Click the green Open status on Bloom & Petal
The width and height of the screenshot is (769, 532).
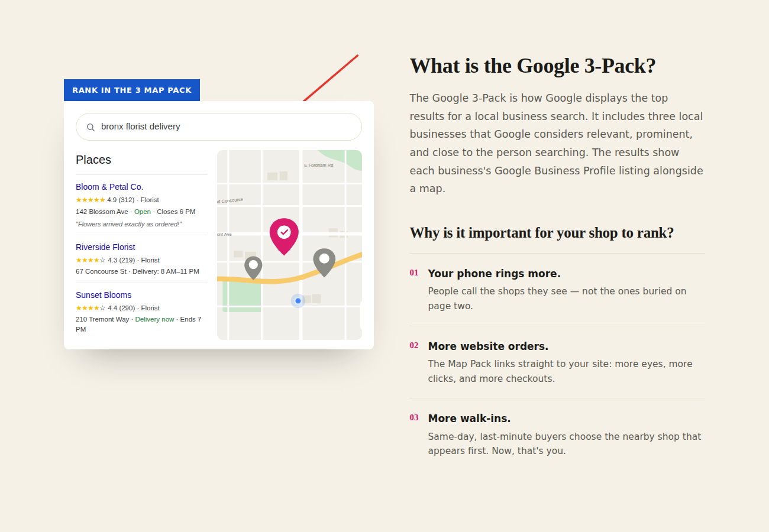tap(143, 212)
